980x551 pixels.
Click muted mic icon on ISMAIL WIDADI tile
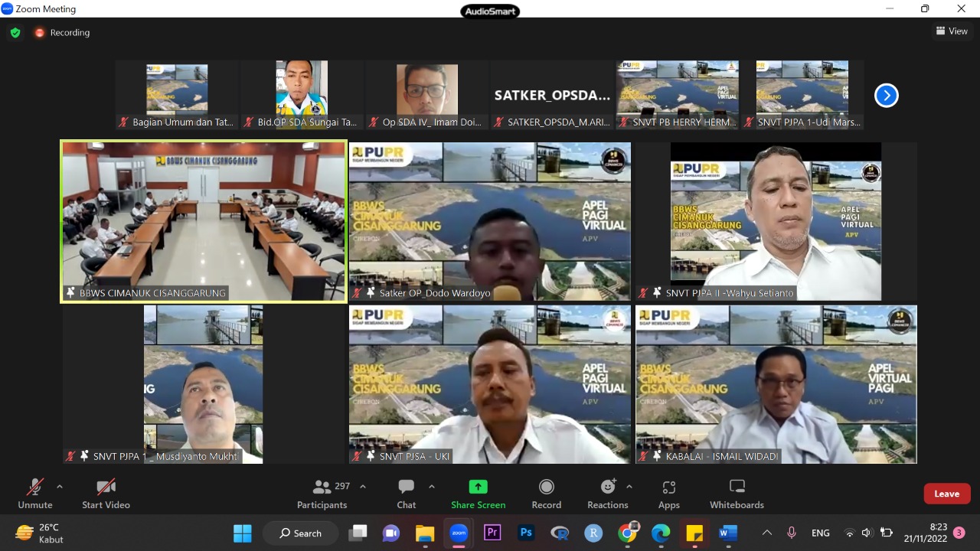pos(643,456)
